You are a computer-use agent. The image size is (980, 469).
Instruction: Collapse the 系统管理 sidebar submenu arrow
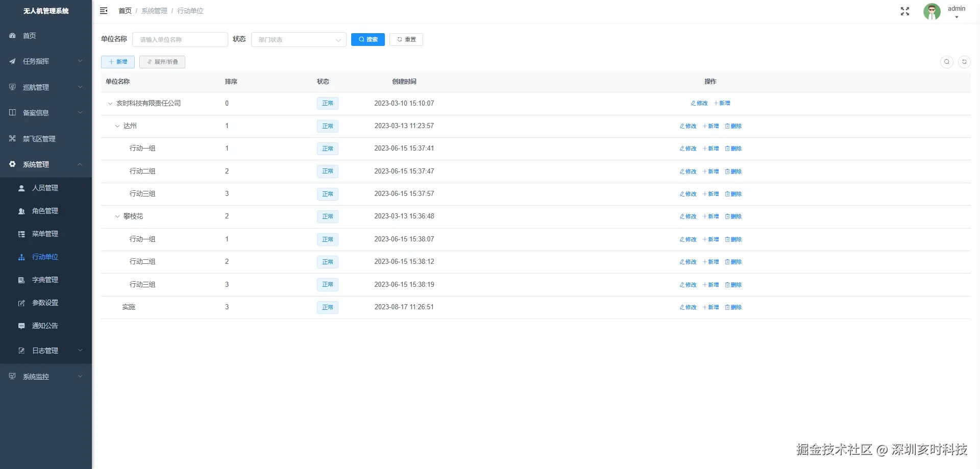(x=80, y=164)
